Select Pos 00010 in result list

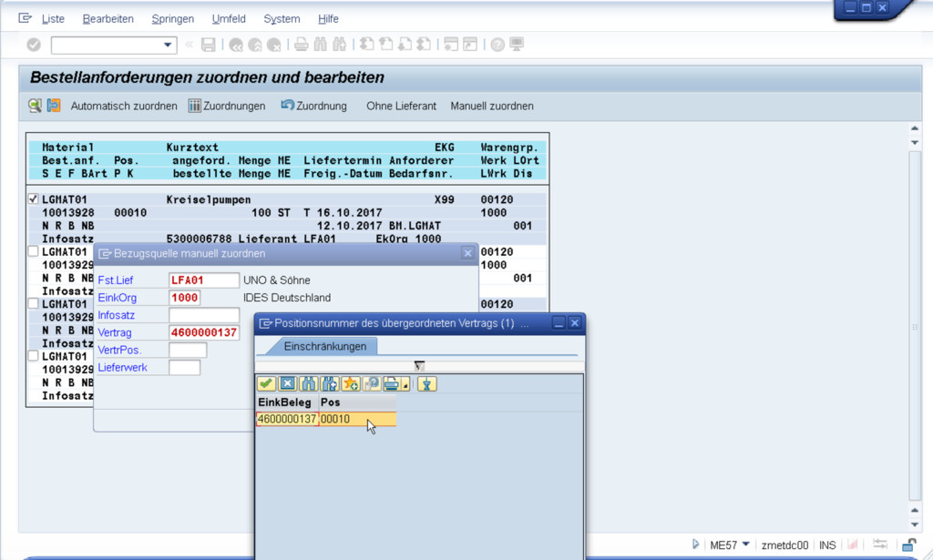click(335, 419)
